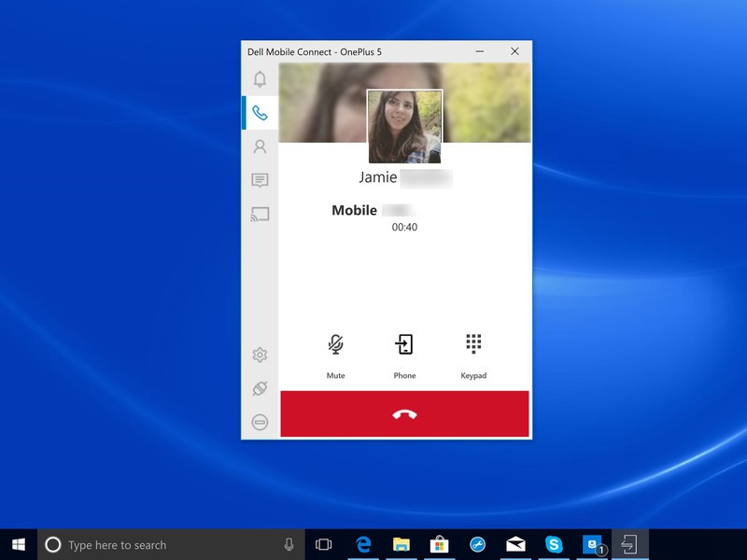Open Skype from the taskbar

(x=554, y=544)
